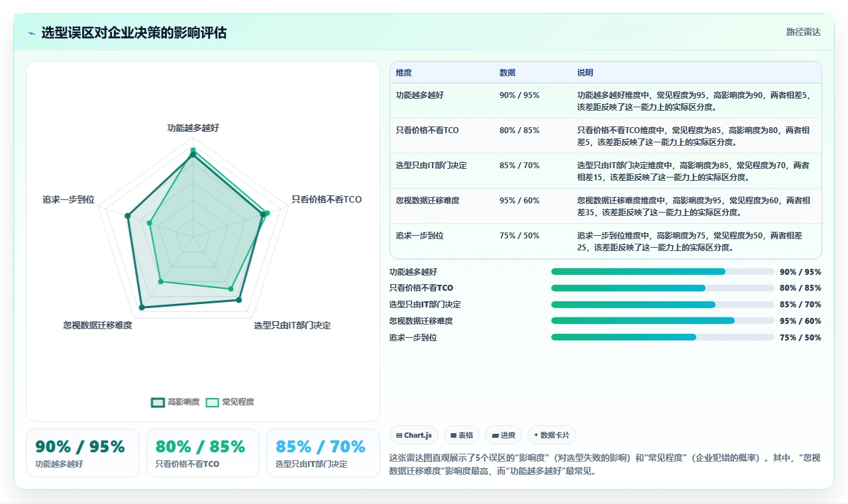Screen dimensions: 848x504
Task: Click the 路径雷达 label in the header
Action: tap(803, 32)
